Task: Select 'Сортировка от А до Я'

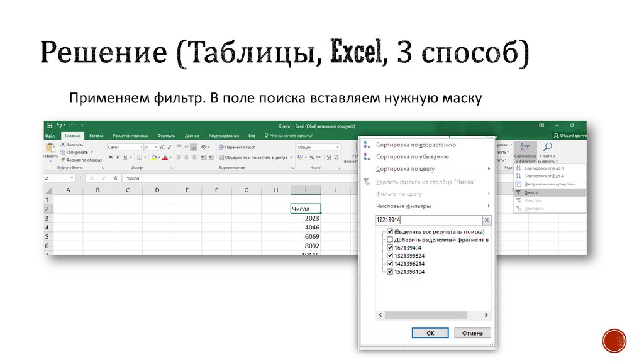Action: pos(544,168)
